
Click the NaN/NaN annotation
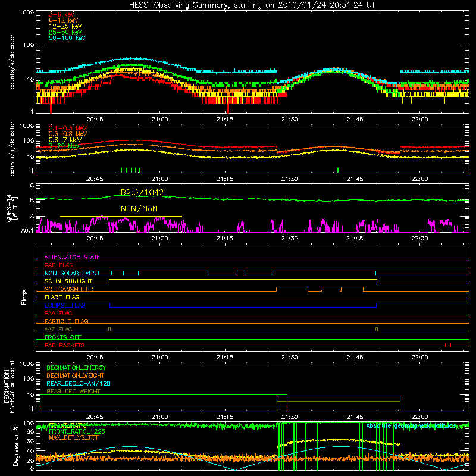139,209
